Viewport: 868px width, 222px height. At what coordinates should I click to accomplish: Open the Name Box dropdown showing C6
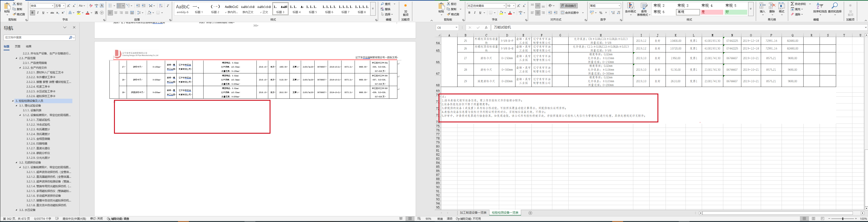tap(456, 28)
